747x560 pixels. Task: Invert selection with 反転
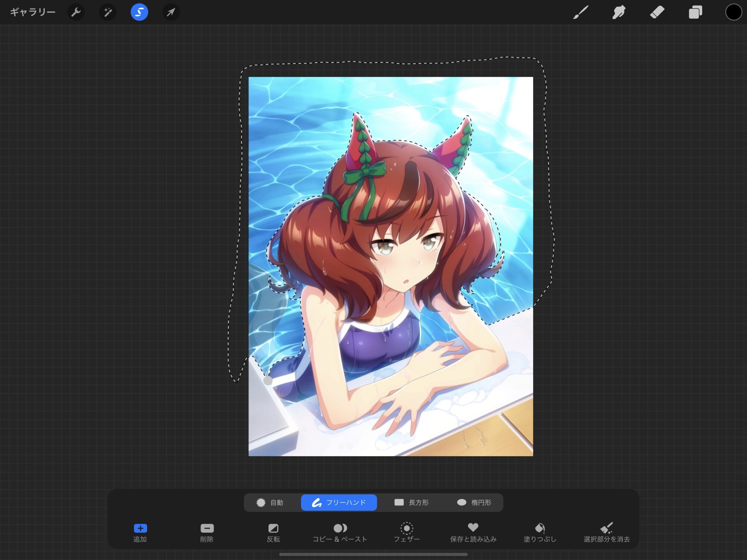[273, 532]
